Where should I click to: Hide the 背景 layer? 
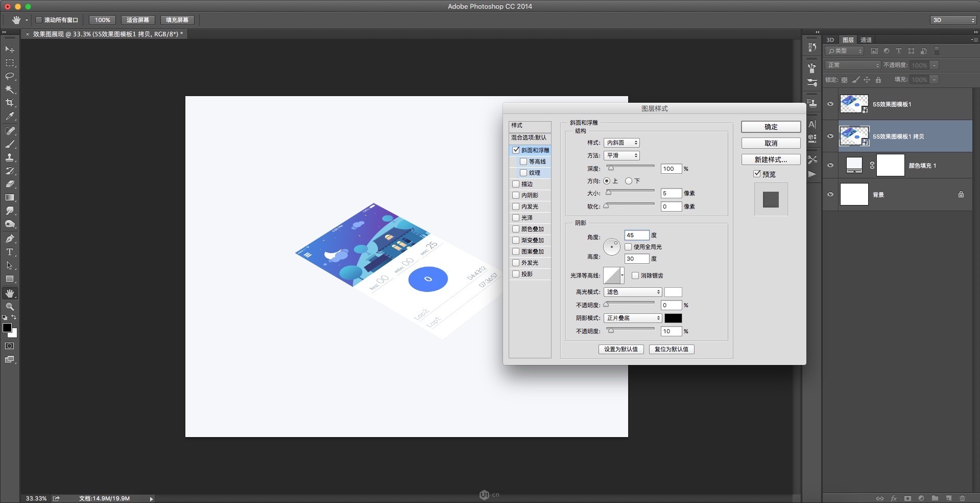(830, 194)
